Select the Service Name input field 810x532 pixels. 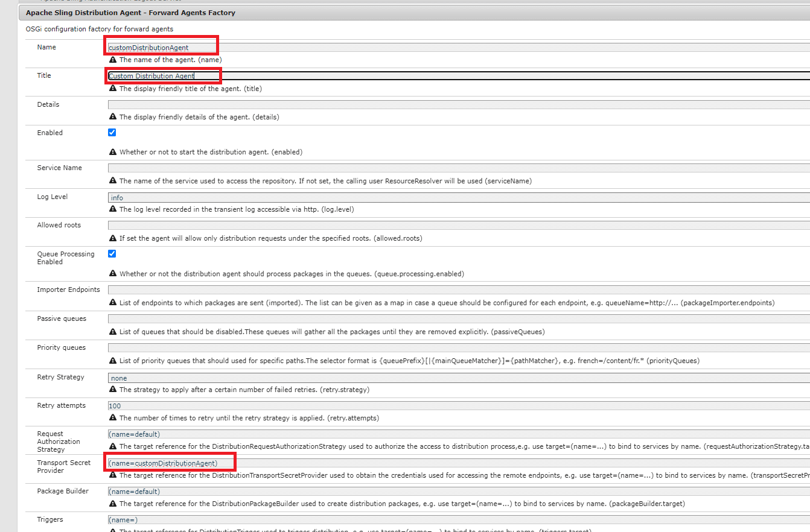[x=459, y=168]
